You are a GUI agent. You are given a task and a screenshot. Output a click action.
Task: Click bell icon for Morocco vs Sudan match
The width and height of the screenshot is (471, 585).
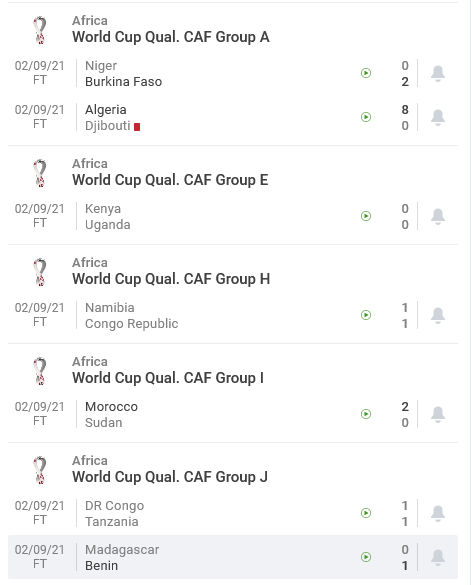pos(438,414)
